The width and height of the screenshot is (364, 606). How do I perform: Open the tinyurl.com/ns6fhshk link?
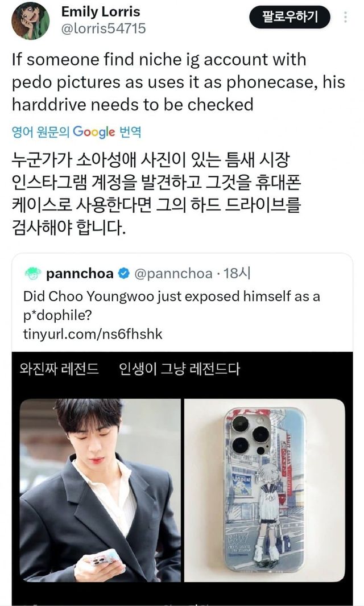point(93,334)
